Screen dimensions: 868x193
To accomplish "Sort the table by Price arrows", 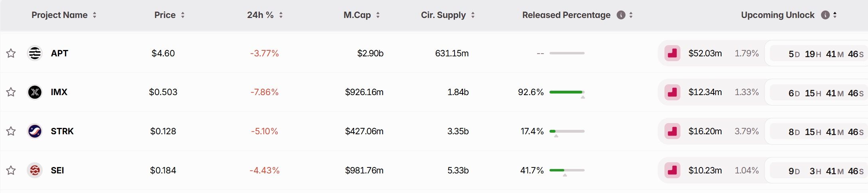I will 183,15.
